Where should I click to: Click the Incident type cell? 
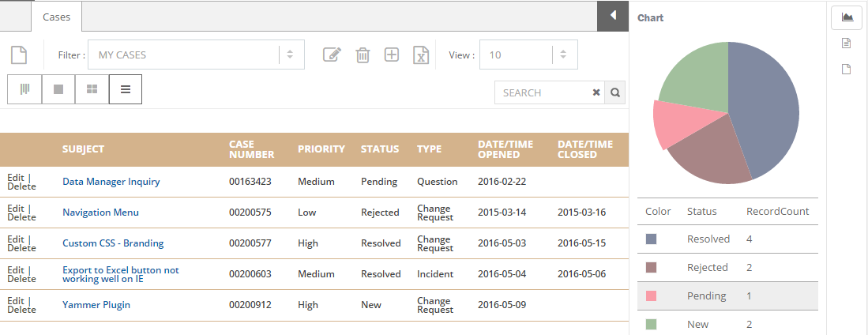pyautogui.click(x=435, y=274)
